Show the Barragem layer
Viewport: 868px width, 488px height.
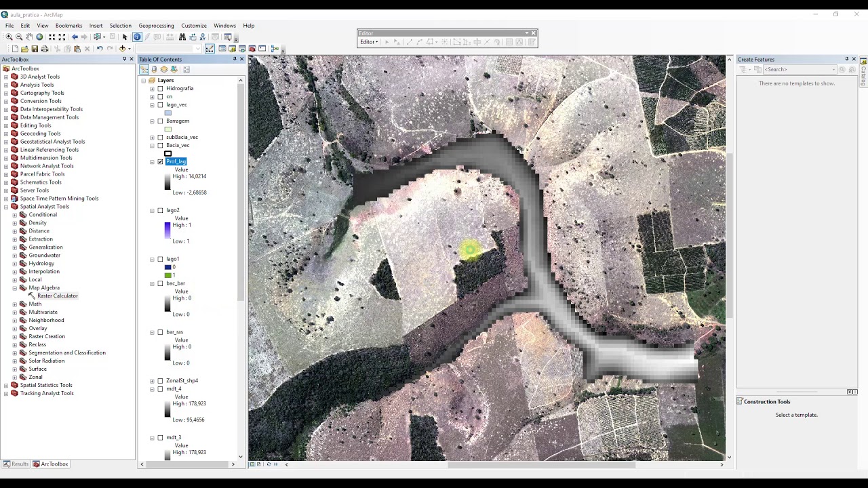click(x=160, y=121)
